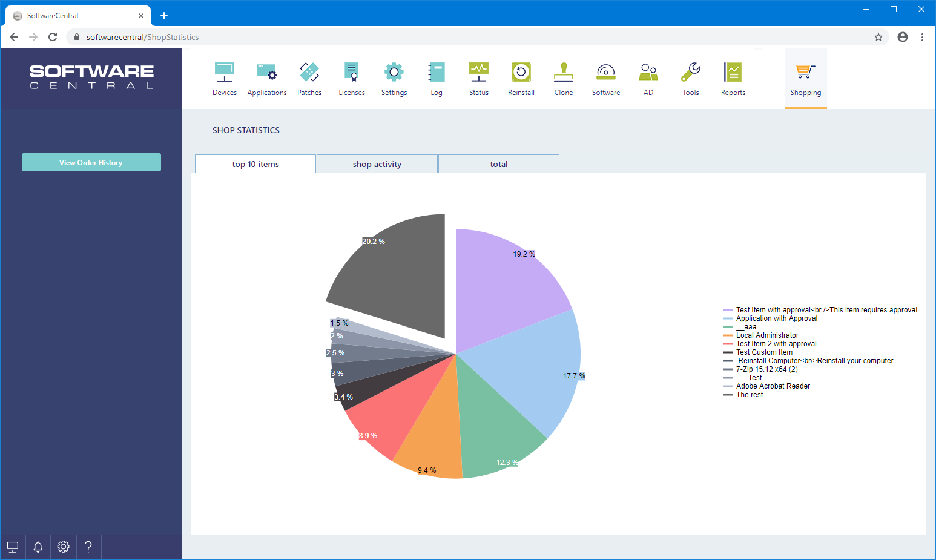Click the View Order History button

[91, 162]
